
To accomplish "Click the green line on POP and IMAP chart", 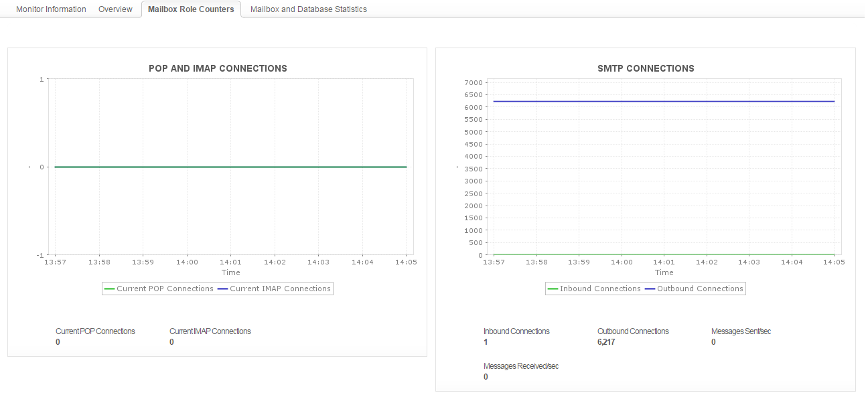I will (x=231, y=165).
